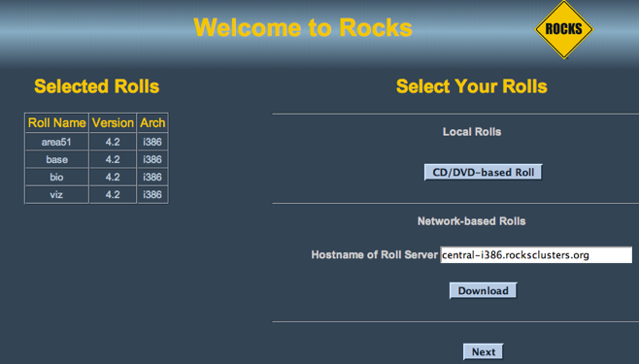Click the Network-based Rolls section label
Screen dimensions: 639x364
point(472,221)
